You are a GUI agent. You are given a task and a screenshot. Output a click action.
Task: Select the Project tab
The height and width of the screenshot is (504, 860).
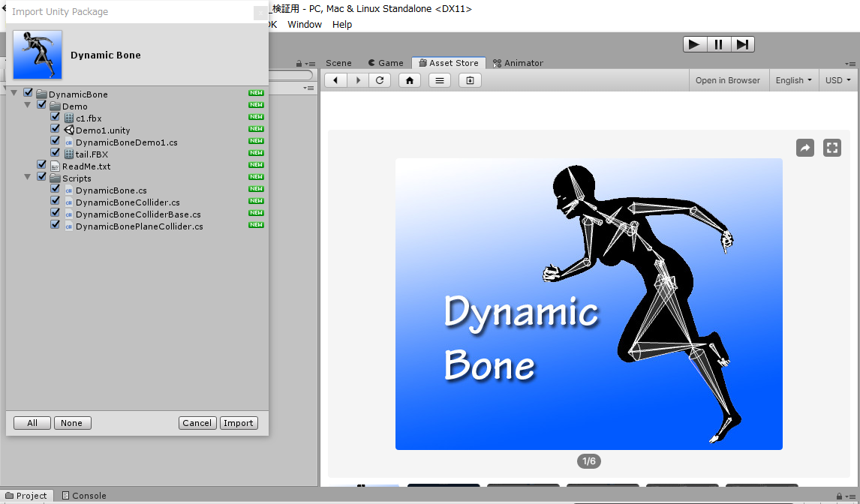coord(26,496)
